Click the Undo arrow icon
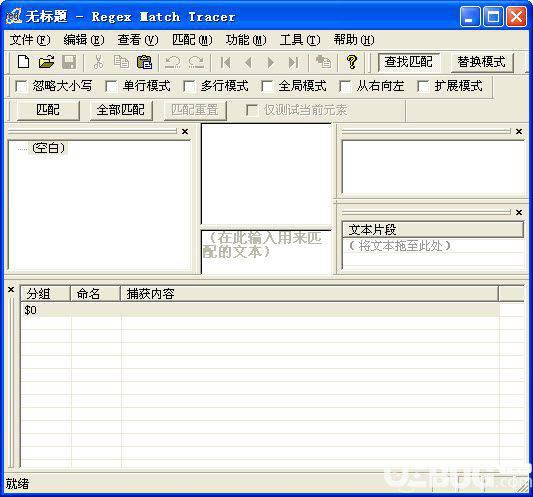 [x=173, y=62]
